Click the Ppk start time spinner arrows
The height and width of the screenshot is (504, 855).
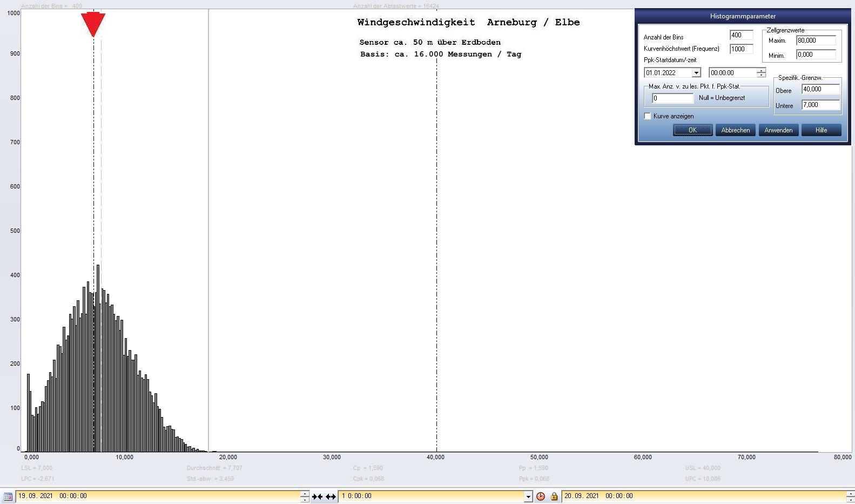(x=761, y=73)
